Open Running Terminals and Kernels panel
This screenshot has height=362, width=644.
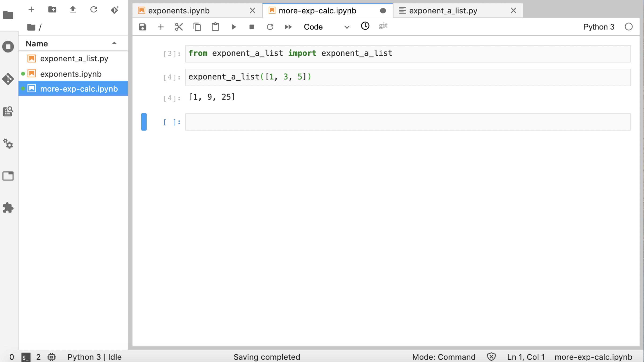click(x=8, y=46)
